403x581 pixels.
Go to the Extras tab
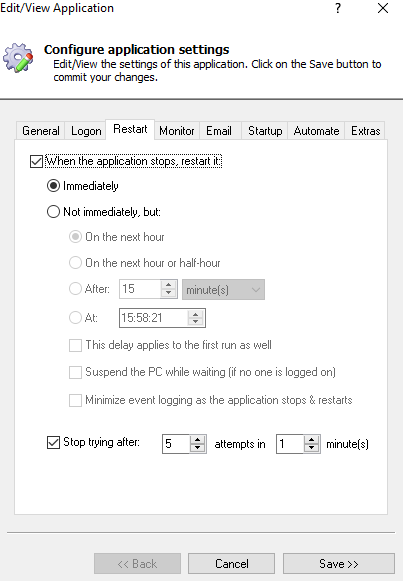366,131
